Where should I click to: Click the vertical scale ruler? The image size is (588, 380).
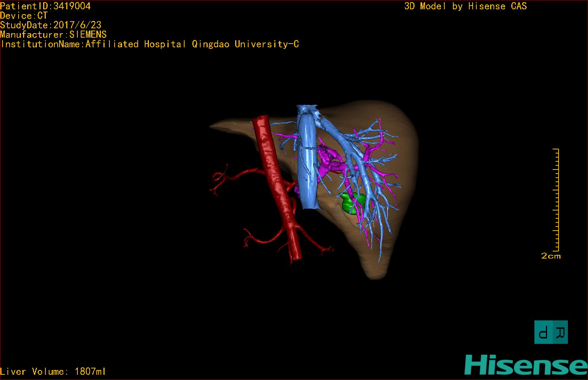(x=556, y=200)
